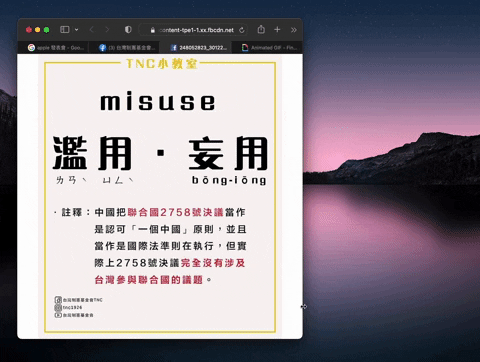This screenshot has width=480, height=362.
Task: Show hidden toolbar items with the double chevron
Action: [x=293, y=30]
